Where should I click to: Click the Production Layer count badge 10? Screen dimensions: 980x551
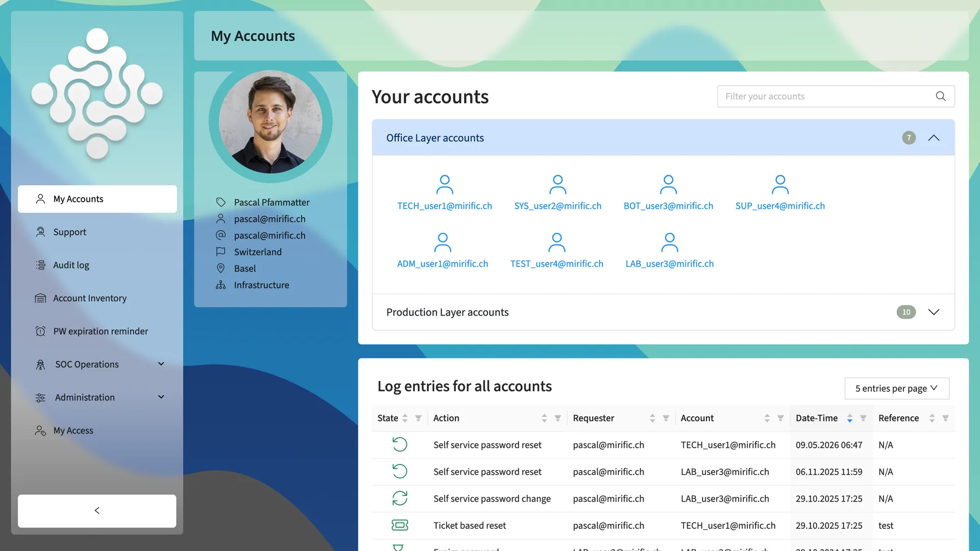(906, 312)
